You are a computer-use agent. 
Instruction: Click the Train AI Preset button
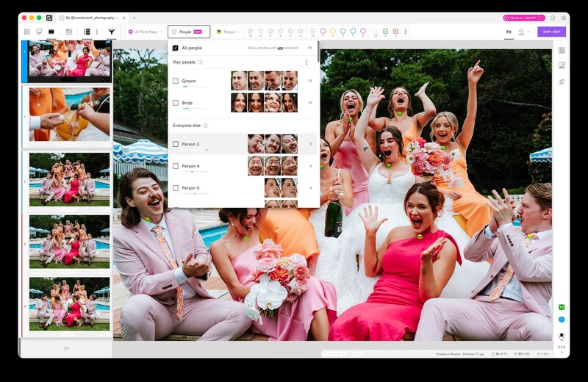click(521, 18)
